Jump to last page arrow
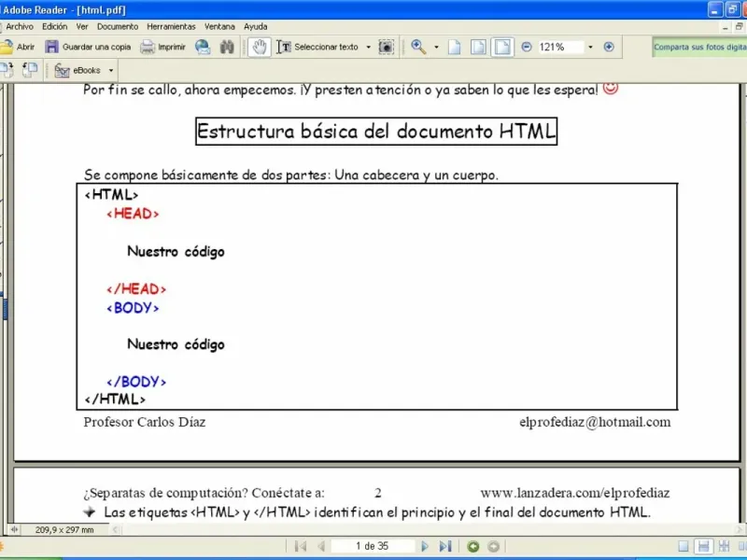Image resolution: width=747 pixels, height=560 pixels. [445, 546]
